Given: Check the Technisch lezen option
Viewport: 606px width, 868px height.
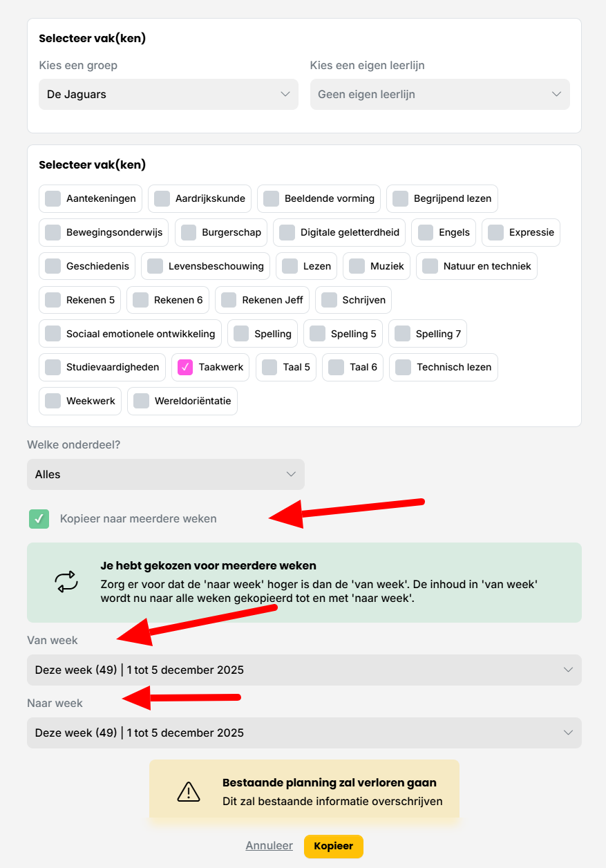Looking at the screenshot, I should [x=404, y=367].
